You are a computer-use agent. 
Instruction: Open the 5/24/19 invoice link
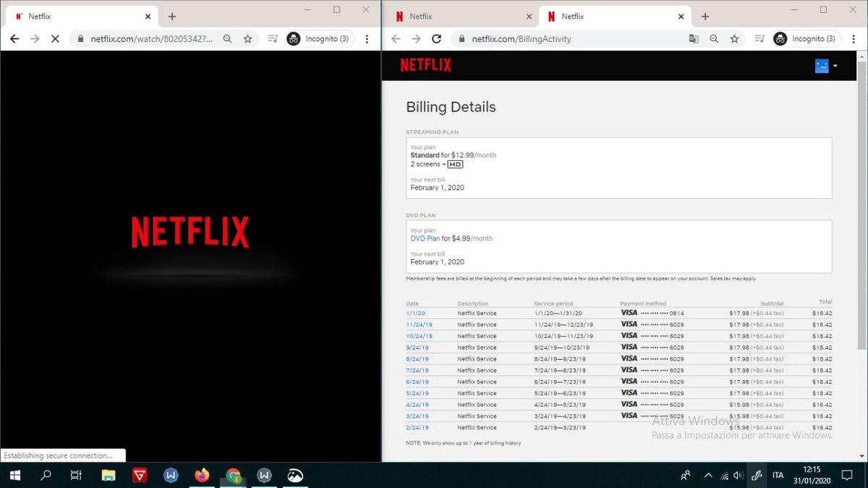(x=417, y=393)
